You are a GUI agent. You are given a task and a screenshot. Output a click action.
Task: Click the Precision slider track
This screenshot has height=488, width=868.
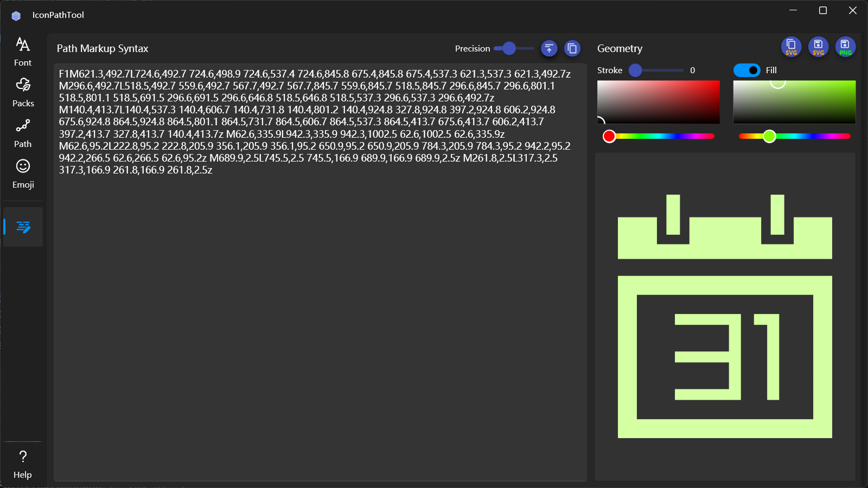click(x=514, y=49)
